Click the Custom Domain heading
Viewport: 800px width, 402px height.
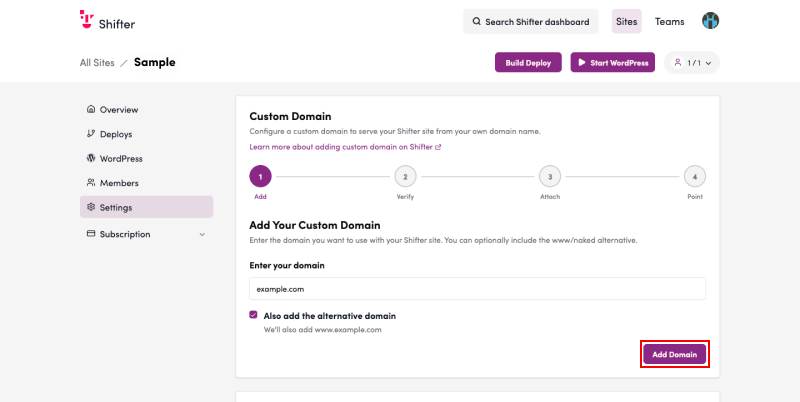click(290, 116)
